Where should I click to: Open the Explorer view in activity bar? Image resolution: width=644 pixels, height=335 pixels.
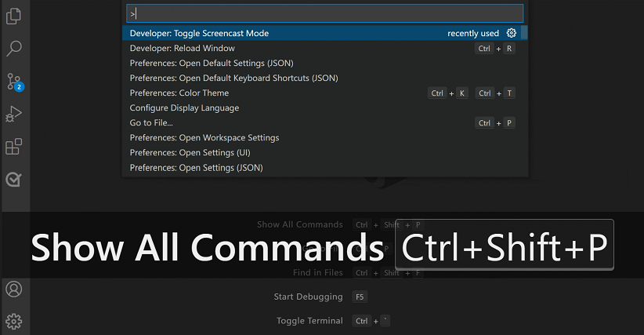[14, 16]
